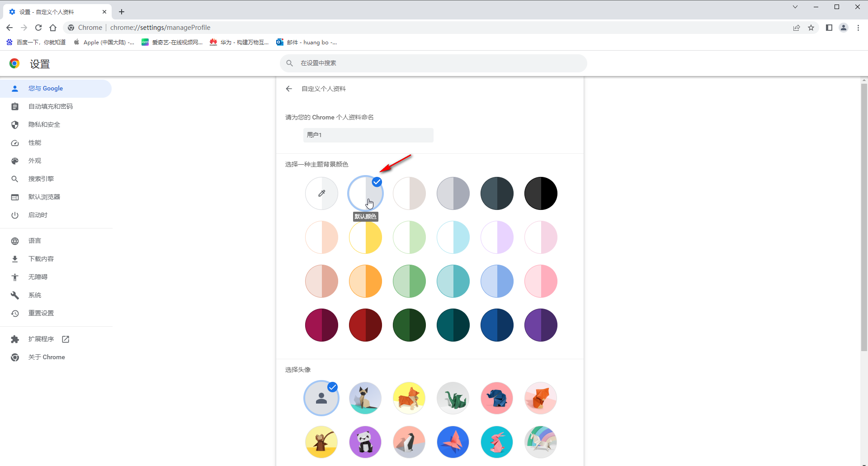Click the profile name field 用户1

pyautogui.click(x=368, y=135)
